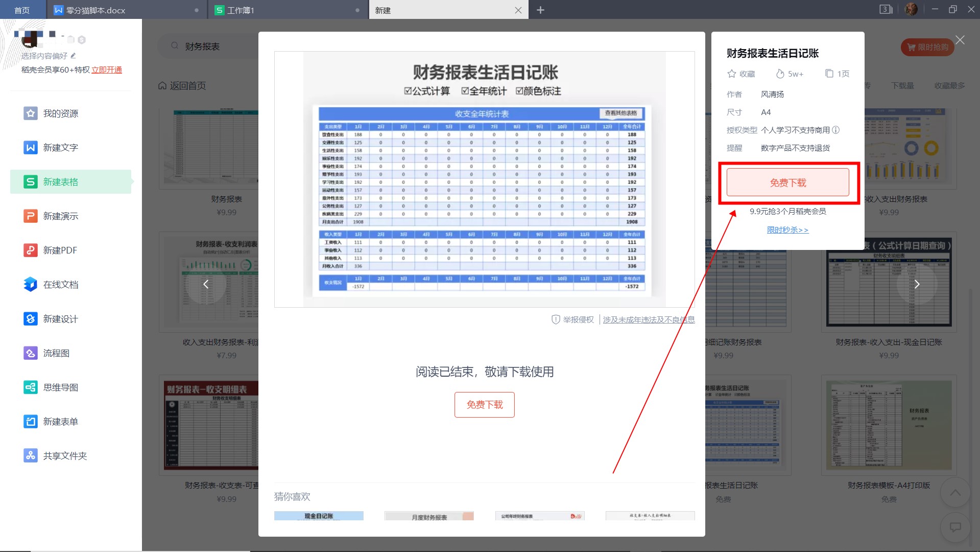The image size is (980, 552).
Task: Select 新建文字 in sidebar
Action: point(60,148)
